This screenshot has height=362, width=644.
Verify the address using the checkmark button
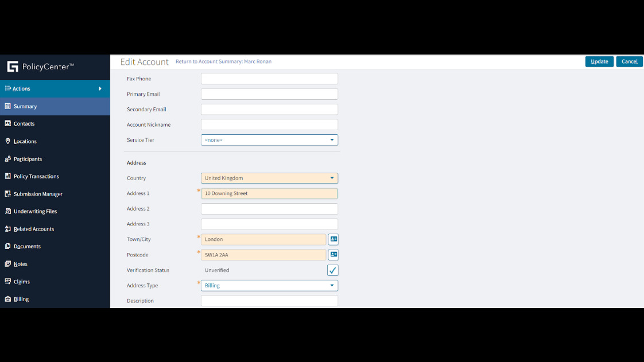pyautogui.click(x=333, y=270)
